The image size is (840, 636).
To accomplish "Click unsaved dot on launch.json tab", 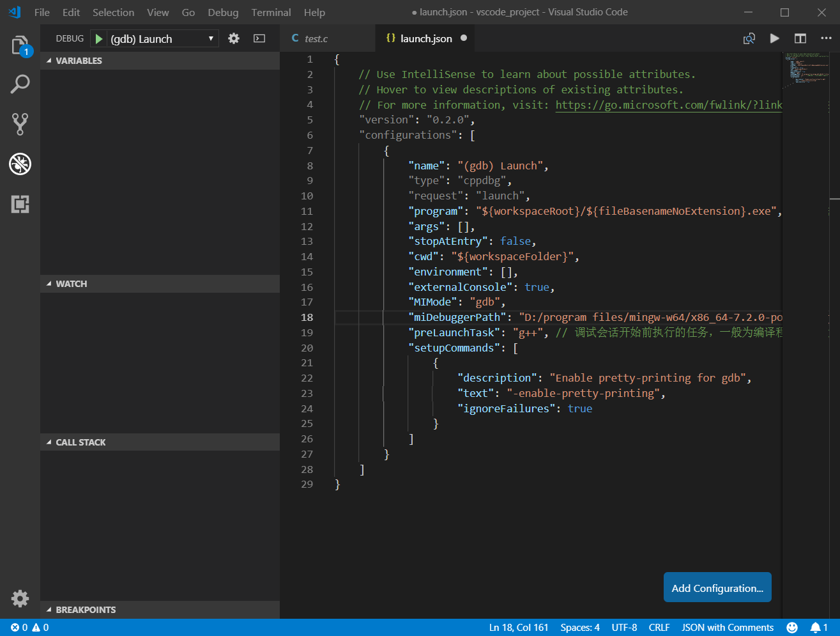I will pyautogui.click(x=464, y=38).
